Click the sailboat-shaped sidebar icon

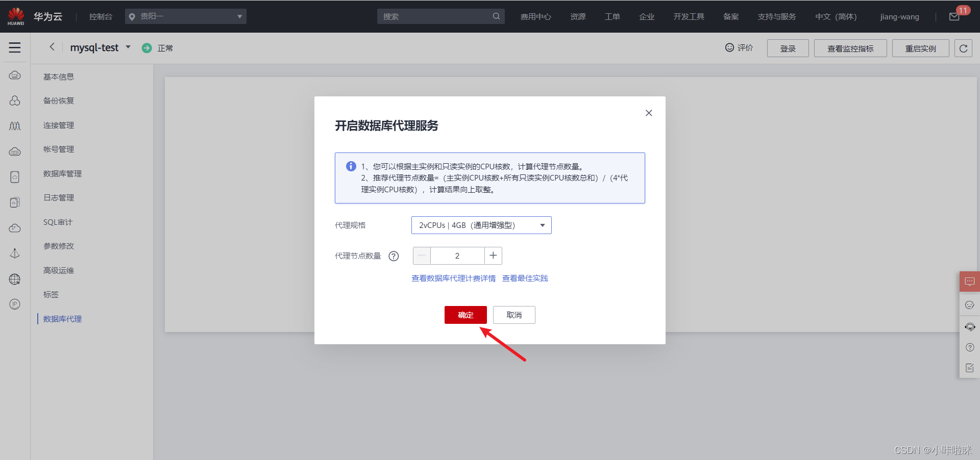coord(15,253)
